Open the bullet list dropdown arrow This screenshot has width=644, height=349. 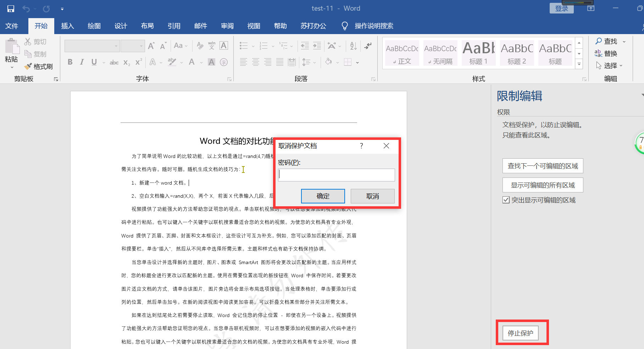(253, 46)
